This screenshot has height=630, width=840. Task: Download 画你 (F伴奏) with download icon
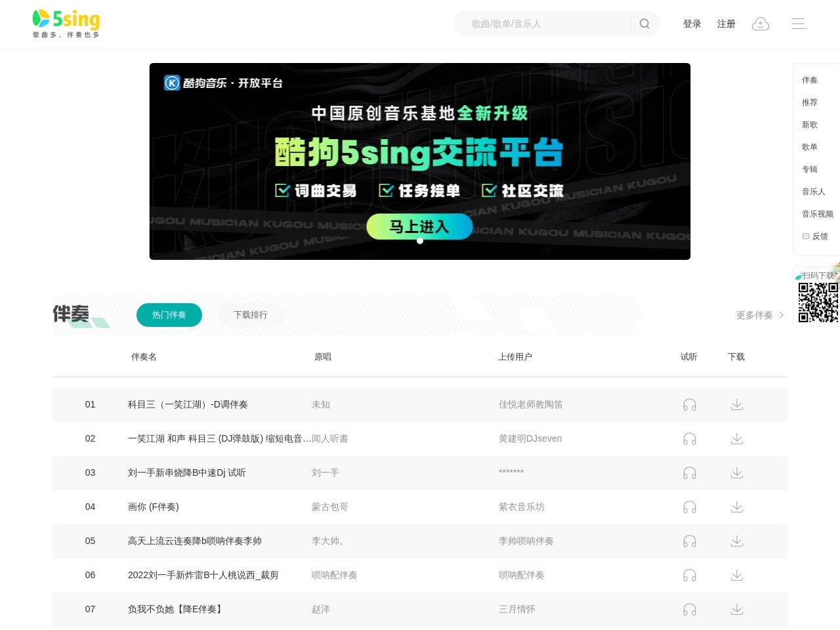[x=736, y=507]
